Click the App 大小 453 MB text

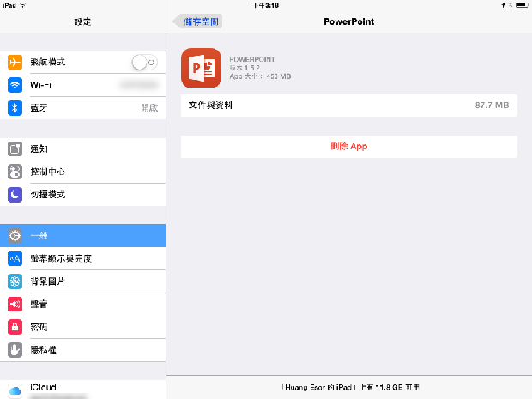(260, 76)
